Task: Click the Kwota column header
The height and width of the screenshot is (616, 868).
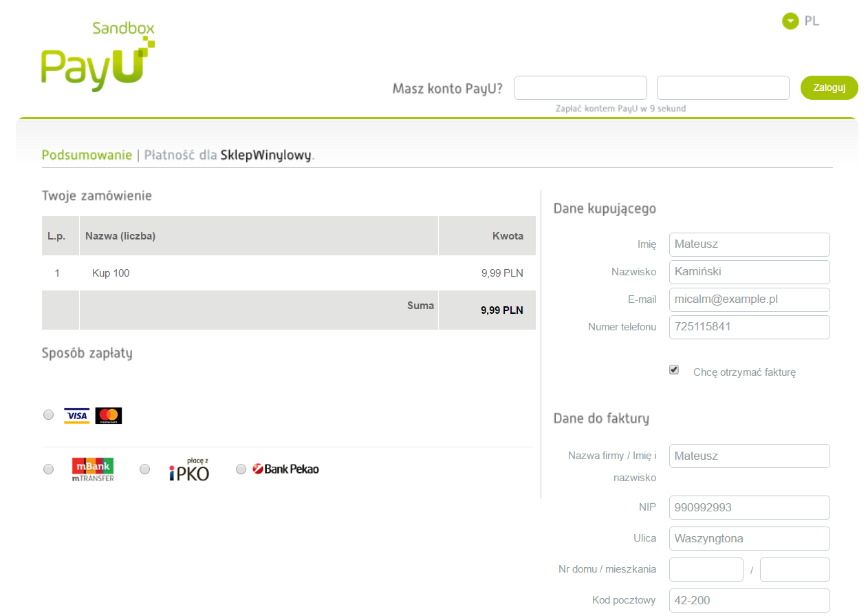Action: click(x=508, y=236)
